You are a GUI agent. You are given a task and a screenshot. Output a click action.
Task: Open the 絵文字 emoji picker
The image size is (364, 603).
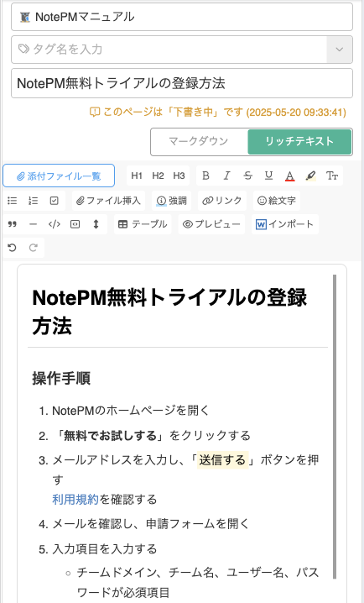tap(277, 201)
